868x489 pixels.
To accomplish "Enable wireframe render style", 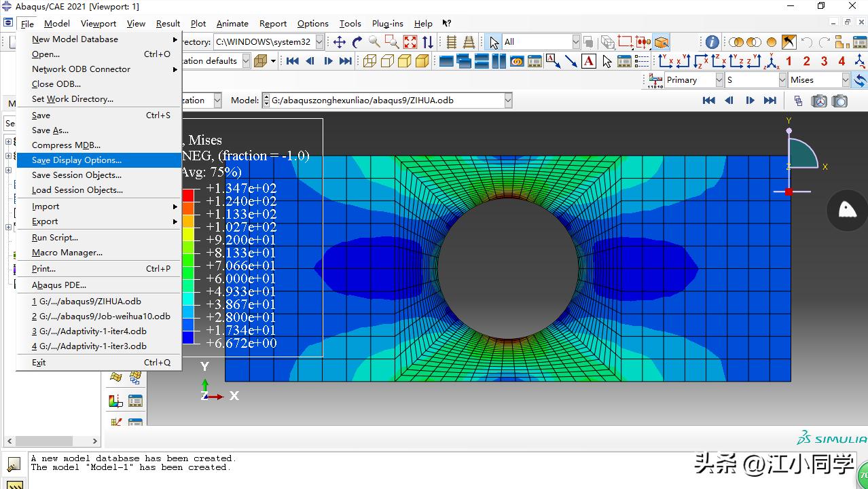I will (369, 61).
